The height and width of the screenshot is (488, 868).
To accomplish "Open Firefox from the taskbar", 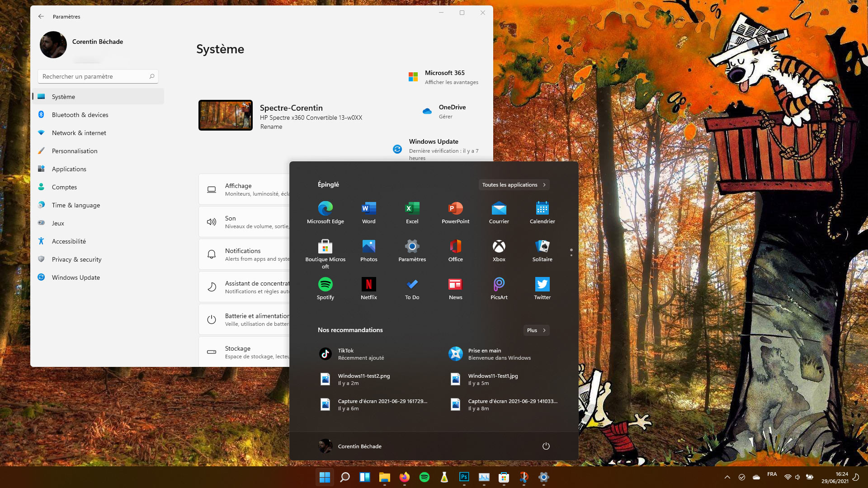I will pyautogui.click(x=404, y=477).
